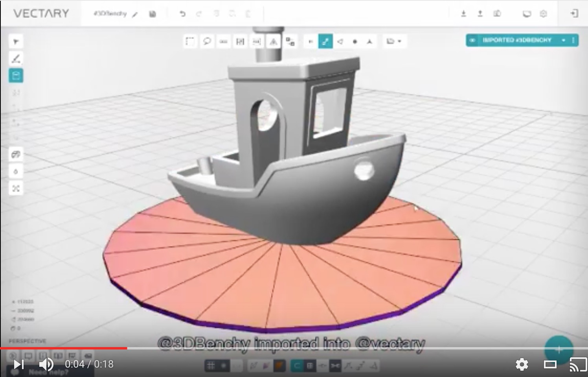
Task: Select the draw line tool in left toolbar
Action: click(x=16, y=59)
